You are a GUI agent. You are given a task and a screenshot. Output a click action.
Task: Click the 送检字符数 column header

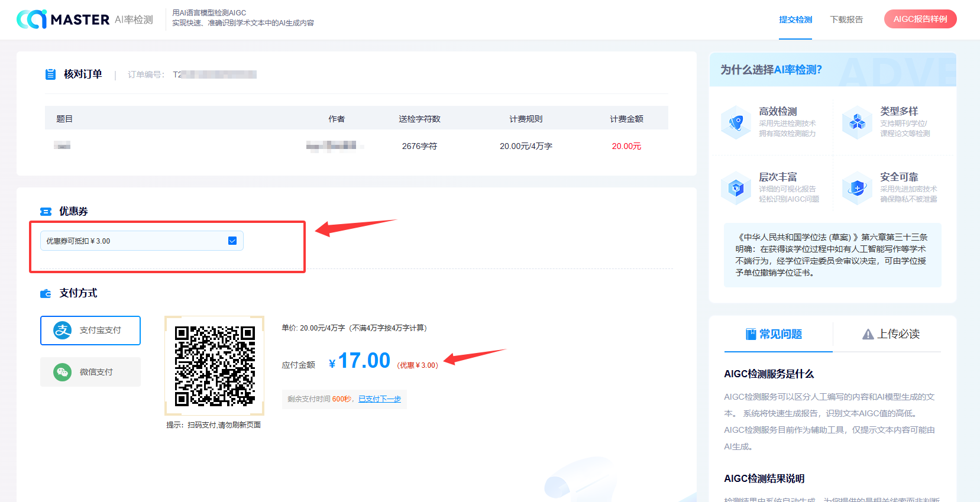(x=419, y=119)
